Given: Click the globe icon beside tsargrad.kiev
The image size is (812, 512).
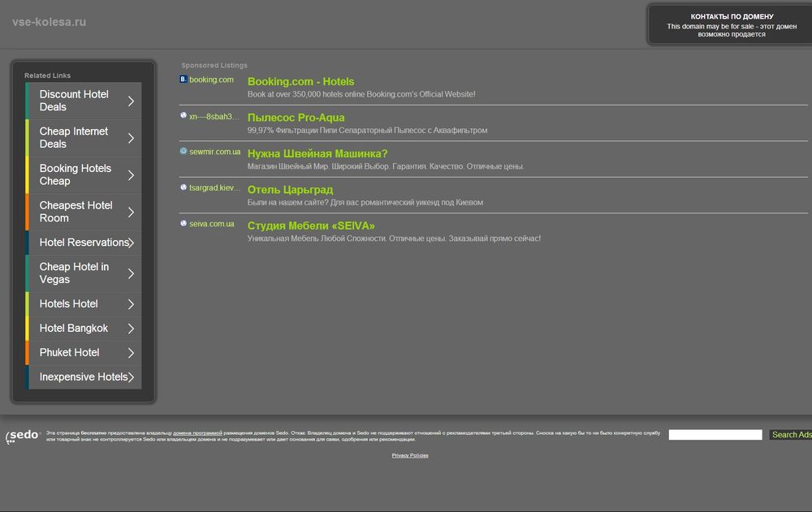Looking at the screenshot, I should 184,187.
